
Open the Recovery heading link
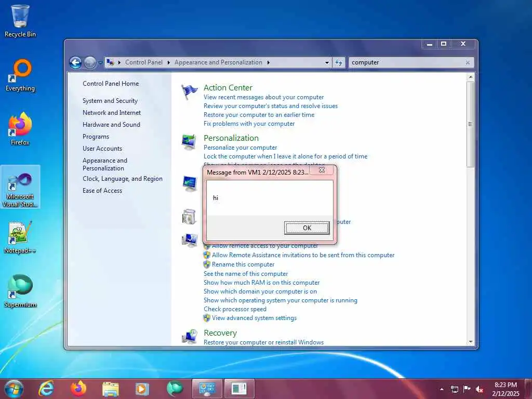[220, 333]
